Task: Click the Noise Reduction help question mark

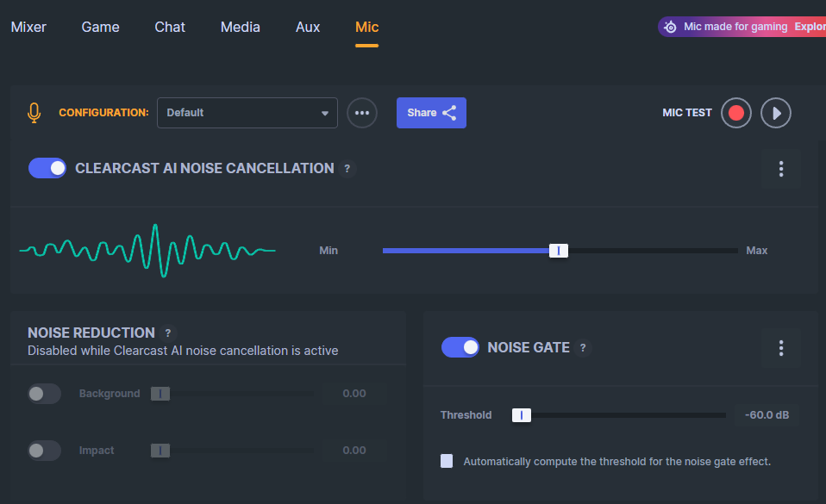Action: (168, 333)
